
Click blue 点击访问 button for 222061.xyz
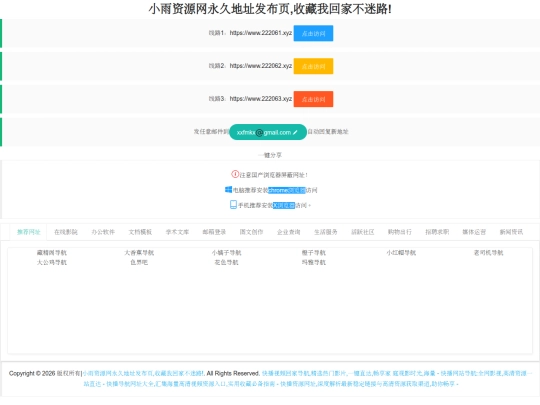tap(313, 33)
